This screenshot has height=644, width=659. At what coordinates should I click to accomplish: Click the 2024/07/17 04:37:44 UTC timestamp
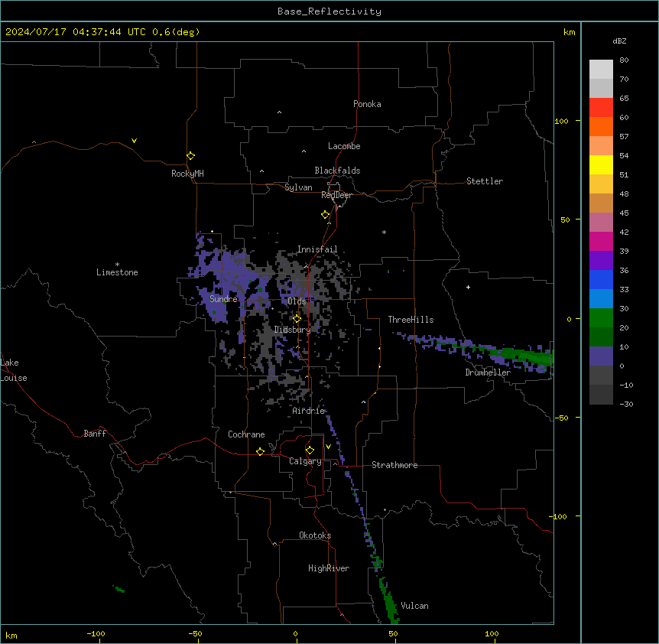click(76, 32)
